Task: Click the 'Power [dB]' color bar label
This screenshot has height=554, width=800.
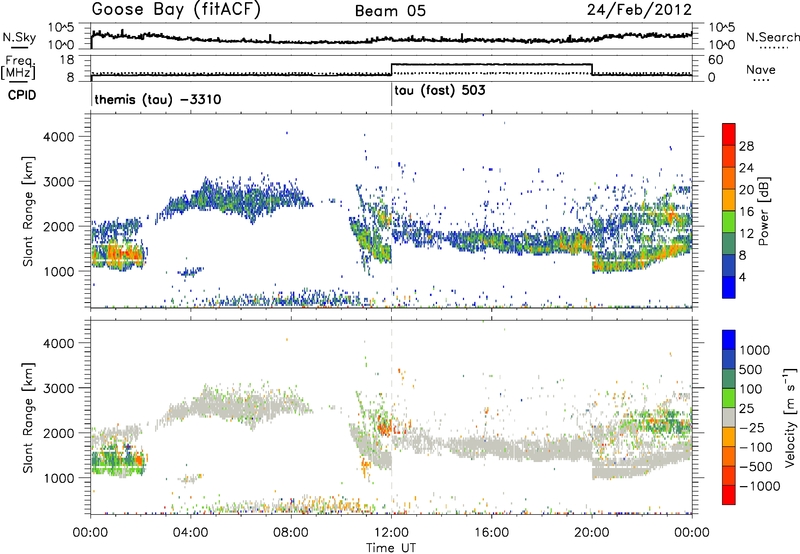Action: [764, 211]
